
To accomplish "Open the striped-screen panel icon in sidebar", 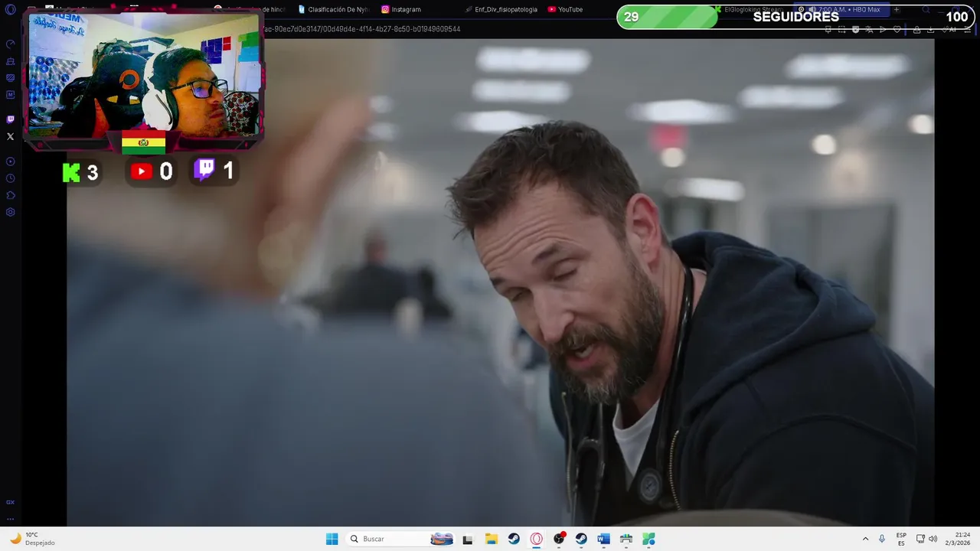I will [10, 78].
